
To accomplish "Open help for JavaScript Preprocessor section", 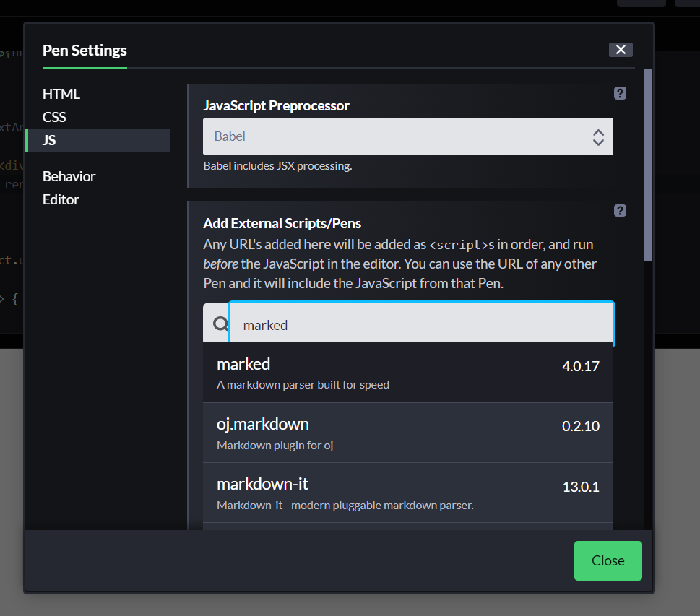I will pos(620,93).
